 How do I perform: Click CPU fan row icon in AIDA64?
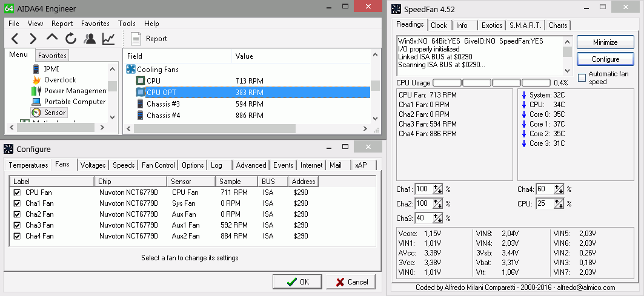[x=141, y=81]
